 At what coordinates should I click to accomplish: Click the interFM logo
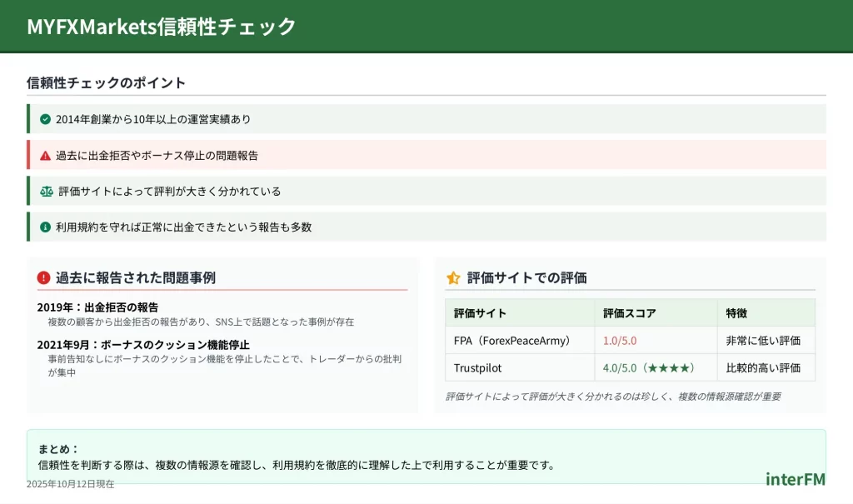(x=795, y=479)
